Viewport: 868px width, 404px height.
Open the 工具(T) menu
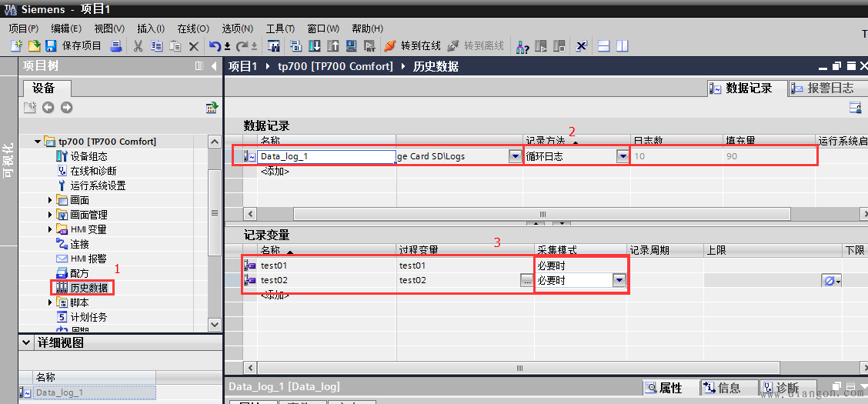[x=280, y=28]
